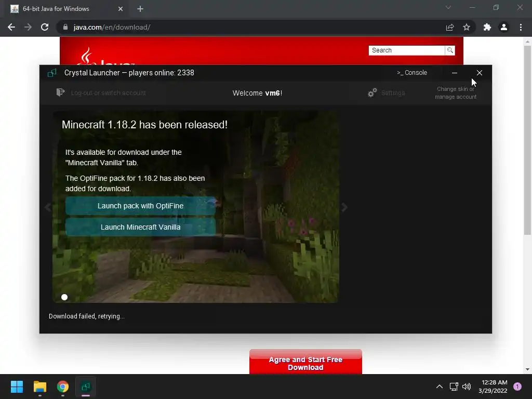
Task: Close the Crystal Launcher window
Action: point(480,73)
